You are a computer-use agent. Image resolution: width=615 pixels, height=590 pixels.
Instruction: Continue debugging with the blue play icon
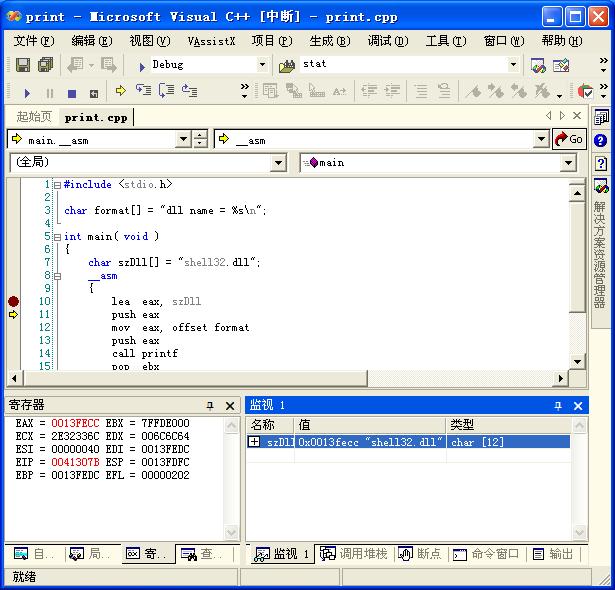click(27, 93)
